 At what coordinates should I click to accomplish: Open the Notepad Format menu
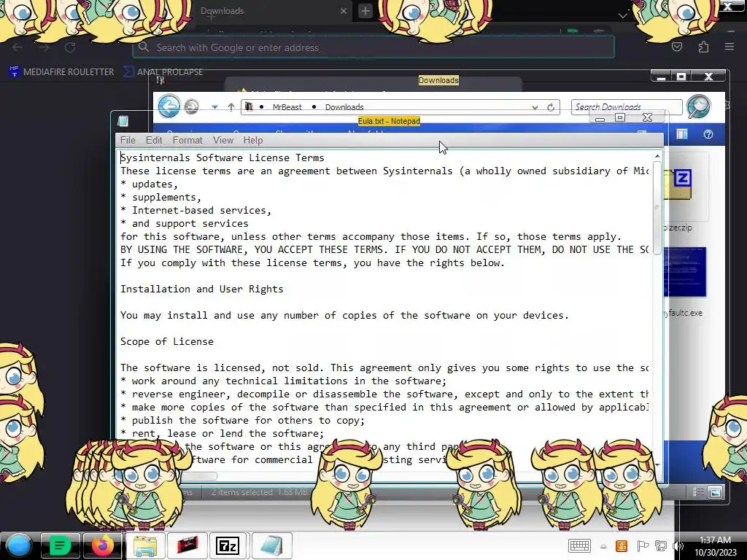pos(187,140)
